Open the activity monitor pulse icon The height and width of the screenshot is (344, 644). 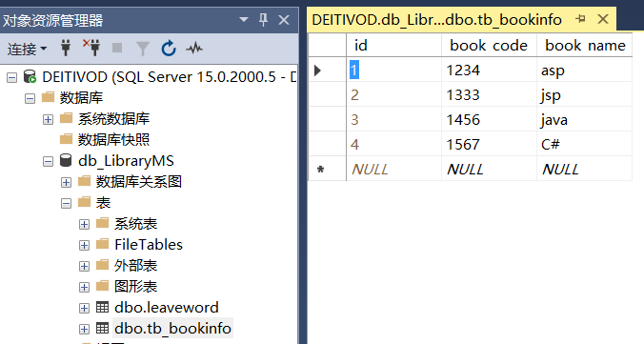[x=194, y=48]
